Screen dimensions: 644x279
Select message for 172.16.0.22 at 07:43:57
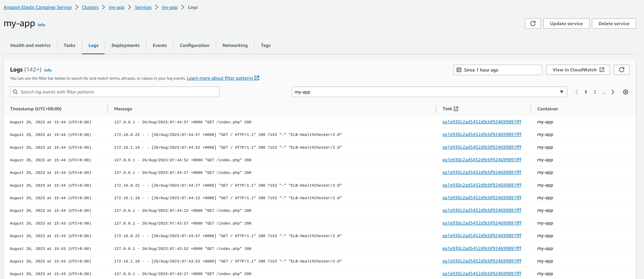pyautogui.click(x=228, y=236)
